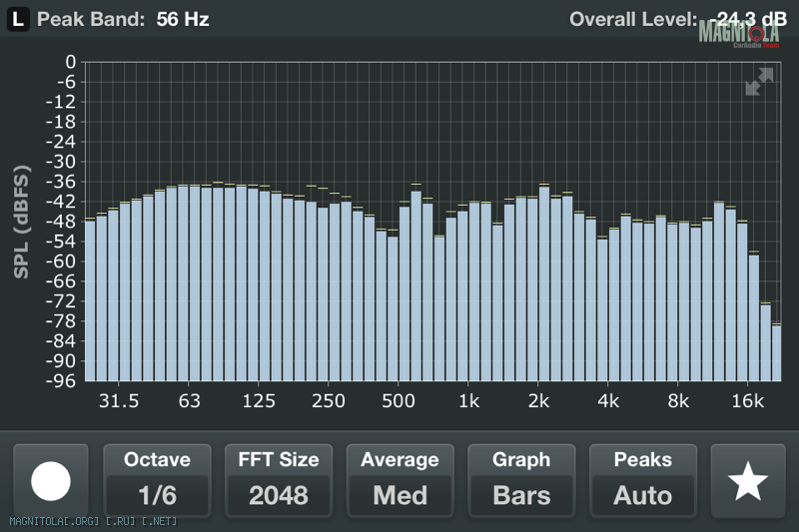
Task: Change the Average Med setting
Action: (x=400, y=481)
